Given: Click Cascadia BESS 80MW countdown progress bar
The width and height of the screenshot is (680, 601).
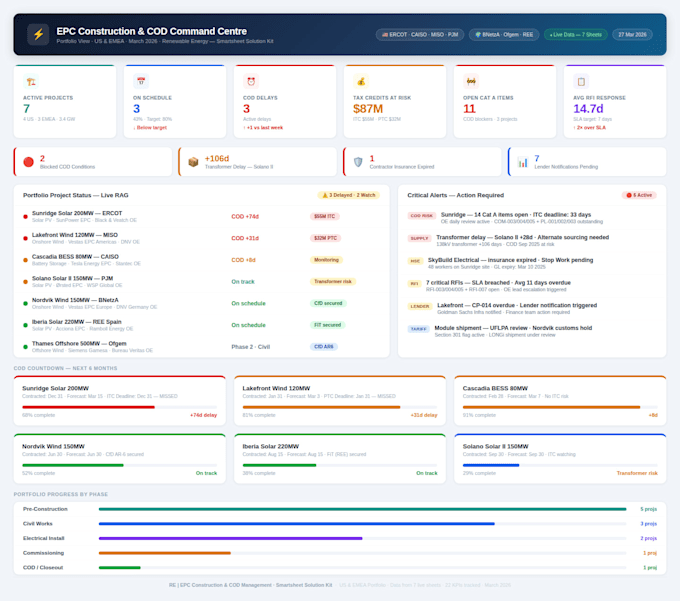Looking at the screenshot, I should [x=560, y=407].
